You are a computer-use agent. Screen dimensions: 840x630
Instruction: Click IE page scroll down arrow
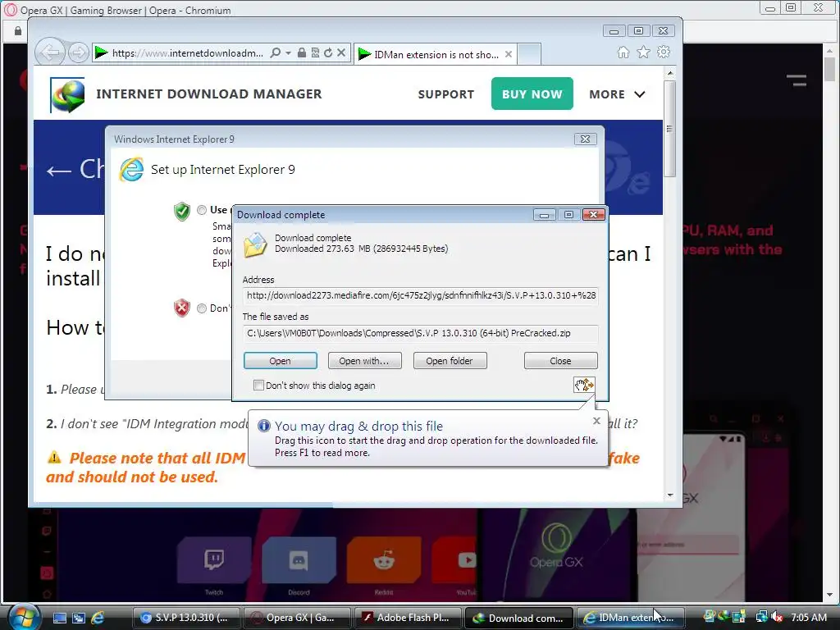[669, 495]
